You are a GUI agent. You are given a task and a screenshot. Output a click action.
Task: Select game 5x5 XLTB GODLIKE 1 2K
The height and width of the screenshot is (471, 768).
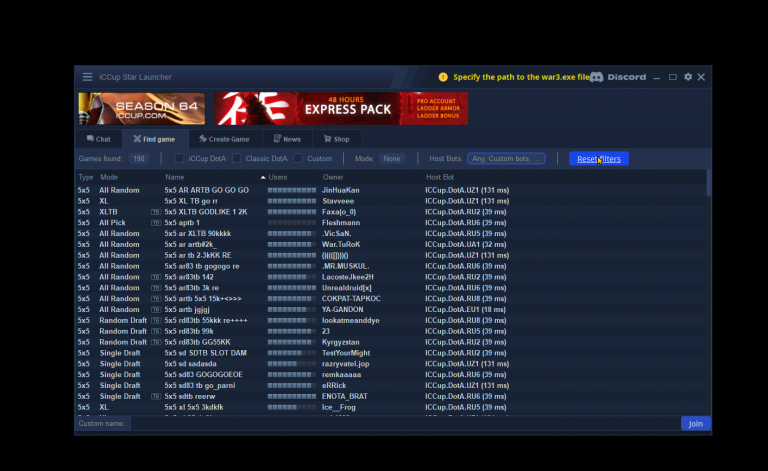click(x=391, y=212)
